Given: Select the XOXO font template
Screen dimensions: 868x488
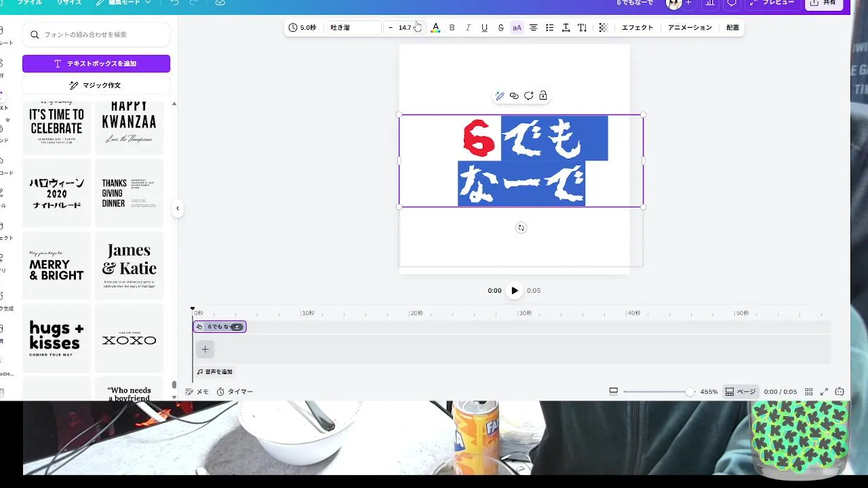Looking at the screenshot, I should (129, 338).
